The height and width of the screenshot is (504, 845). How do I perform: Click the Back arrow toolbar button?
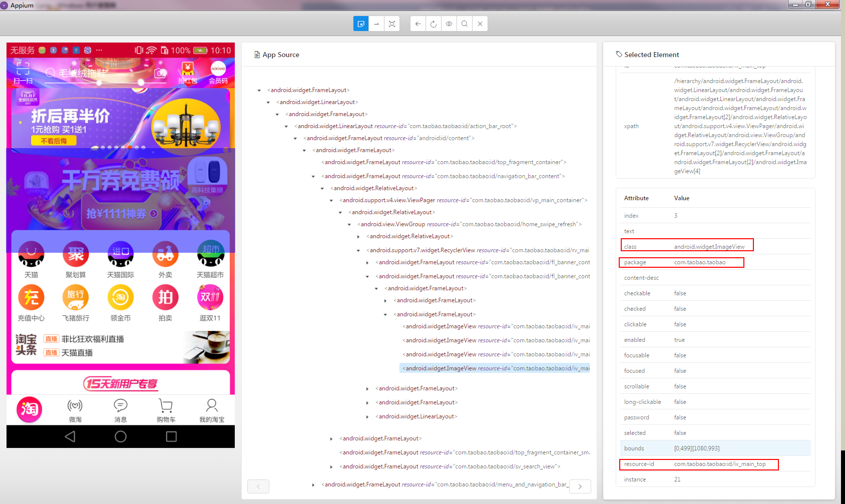[x=418, y=24]
